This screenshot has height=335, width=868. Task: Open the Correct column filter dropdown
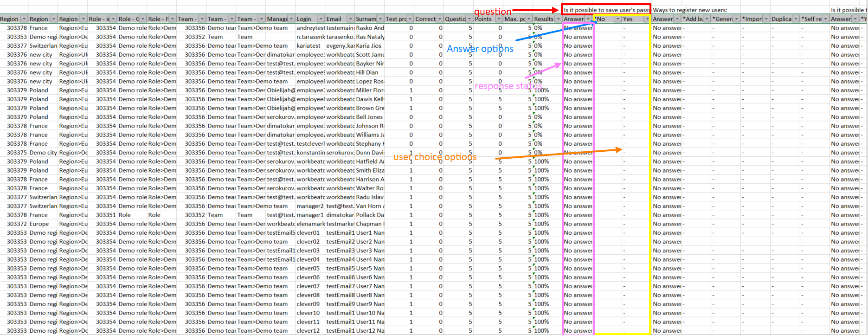[x=439, y=19]
